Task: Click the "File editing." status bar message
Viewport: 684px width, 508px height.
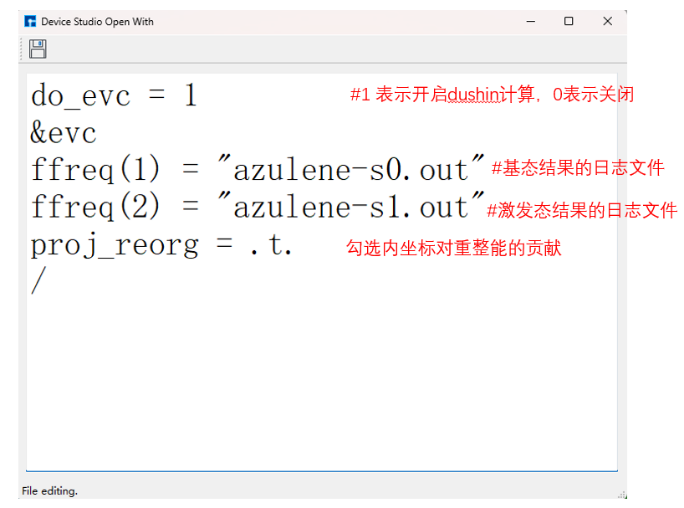Action: pyautogui.click(x=49, y=491)
